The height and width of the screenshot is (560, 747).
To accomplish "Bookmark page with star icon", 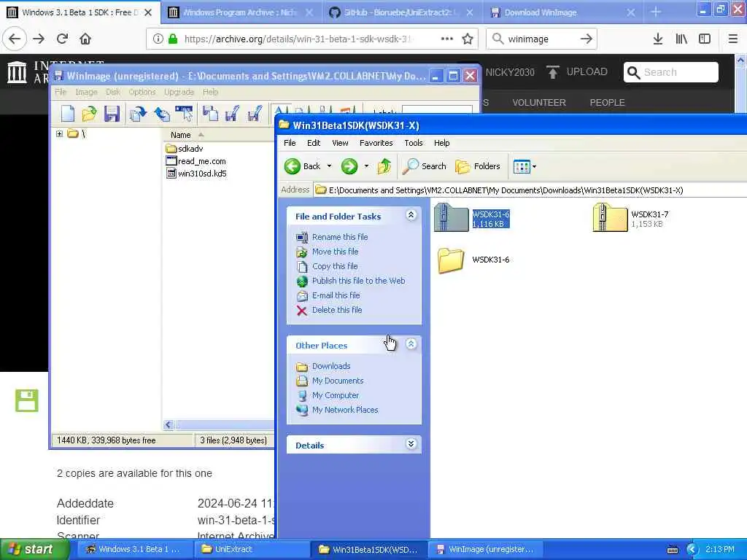I will click(468, 39).
